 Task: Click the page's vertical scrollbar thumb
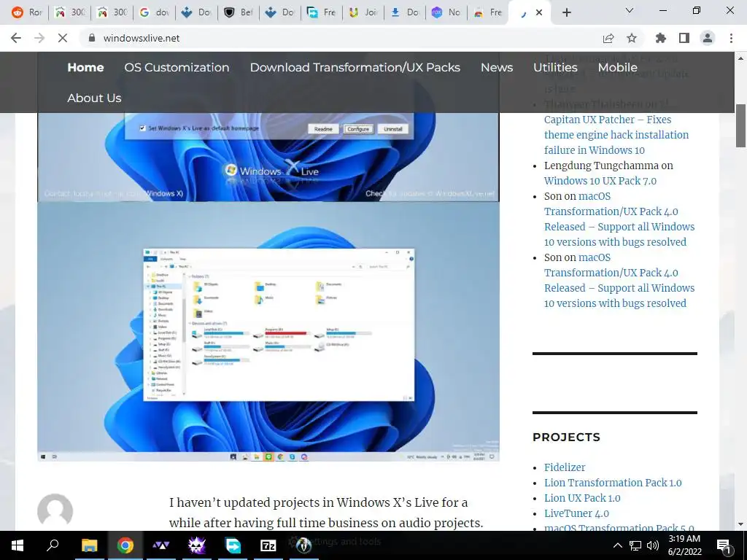tap(740, 125)
